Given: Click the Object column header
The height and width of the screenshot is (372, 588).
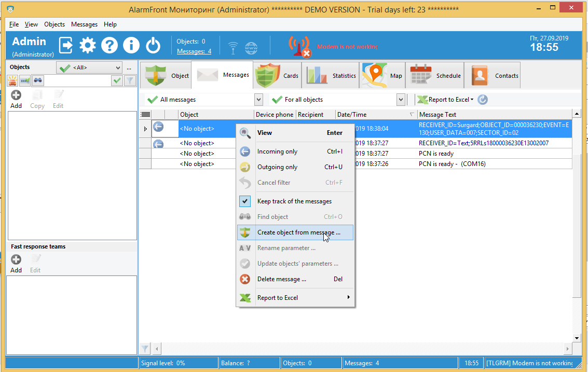Looking at the screenshot, I should point(216,114).
